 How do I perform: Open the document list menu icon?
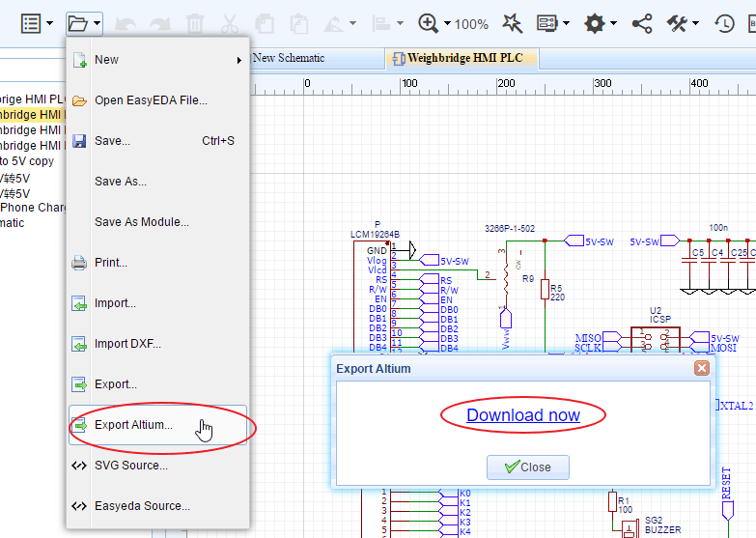[x=31, y=23]
